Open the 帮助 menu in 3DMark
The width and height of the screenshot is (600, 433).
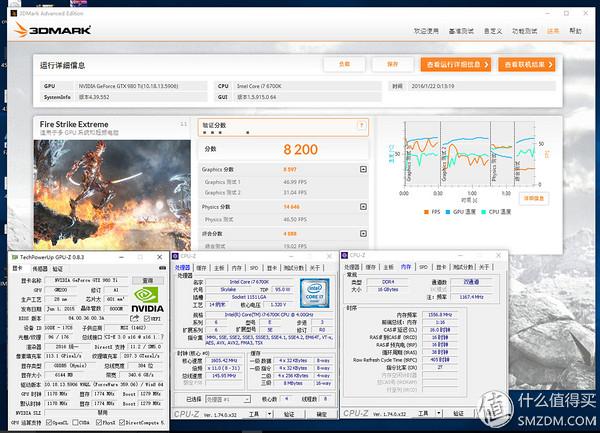tap(575, 31)
